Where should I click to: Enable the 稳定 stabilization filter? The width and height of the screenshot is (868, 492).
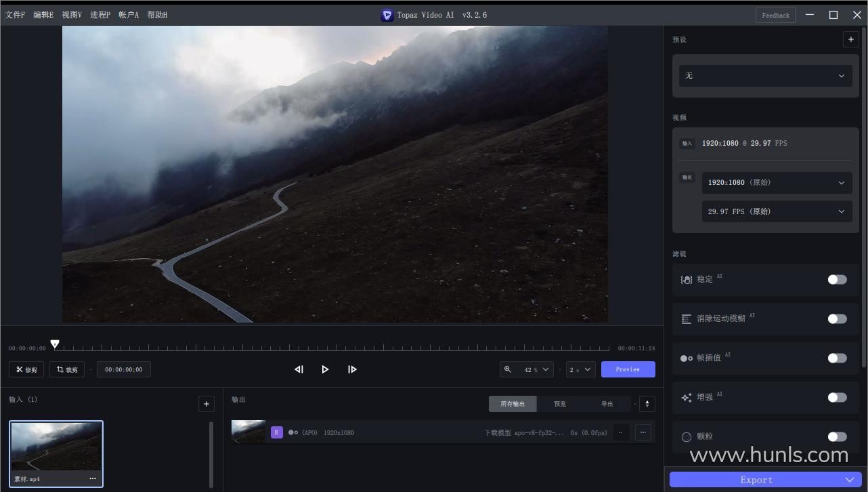point(837,280)
